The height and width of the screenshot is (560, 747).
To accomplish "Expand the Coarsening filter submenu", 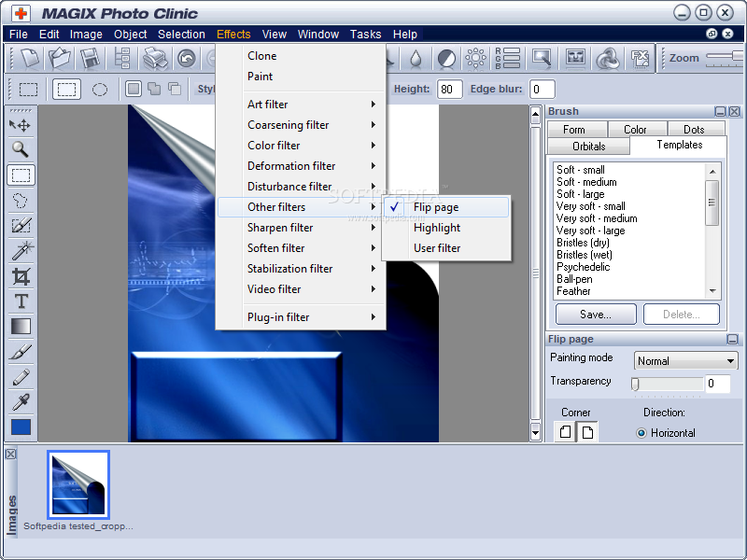I will 301,125.
